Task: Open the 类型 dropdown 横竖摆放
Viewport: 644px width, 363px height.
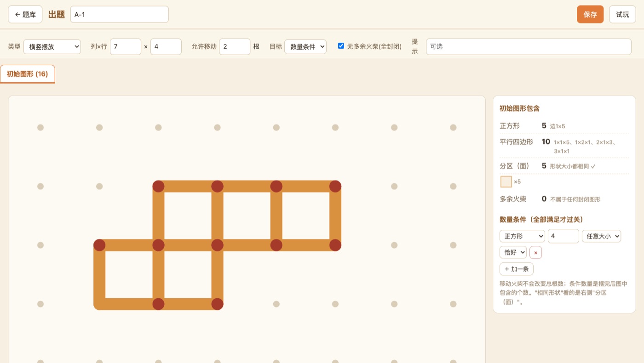Action: pos(52,46)
